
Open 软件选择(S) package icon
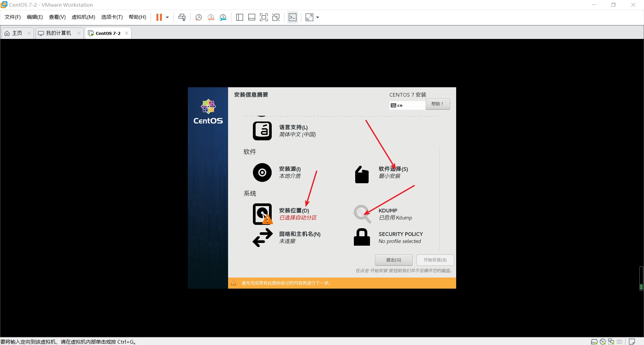click(362, 175)
